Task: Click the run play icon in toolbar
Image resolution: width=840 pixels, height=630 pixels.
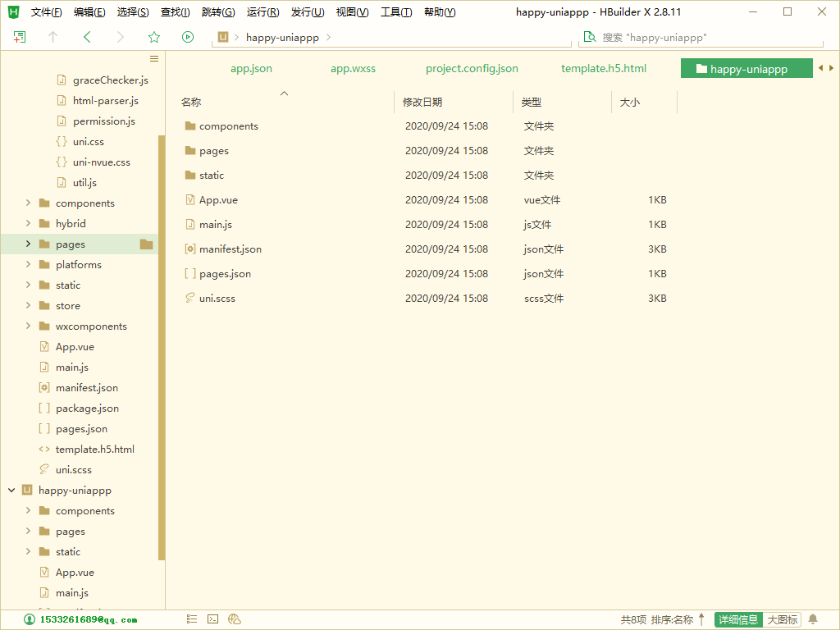Action: click(x=188, y=37)
